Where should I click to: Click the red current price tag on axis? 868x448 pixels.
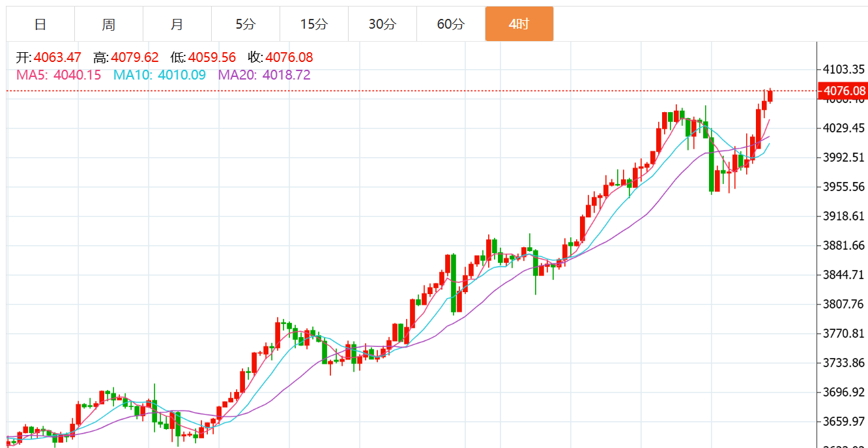(x=844, y=91)
